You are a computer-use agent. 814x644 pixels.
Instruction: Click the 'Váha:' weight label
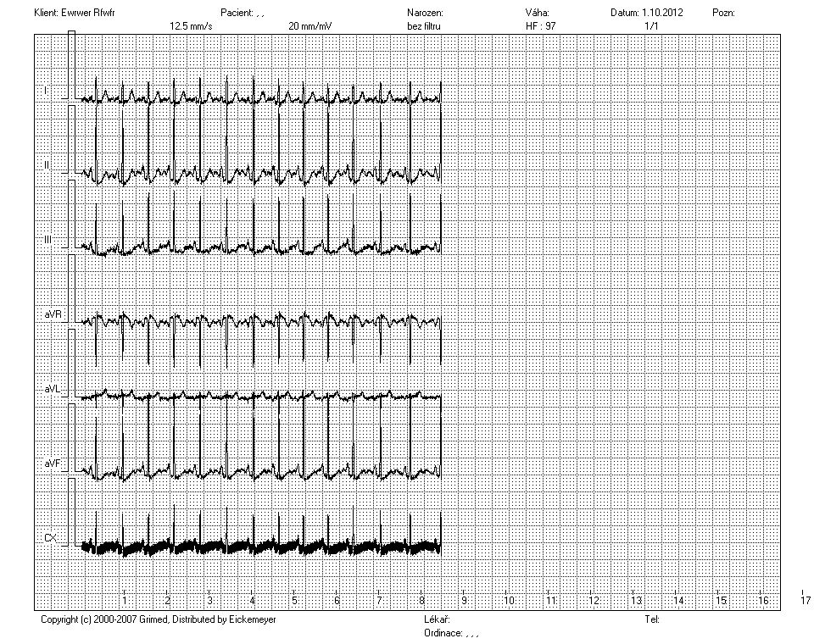click(538, 13)
